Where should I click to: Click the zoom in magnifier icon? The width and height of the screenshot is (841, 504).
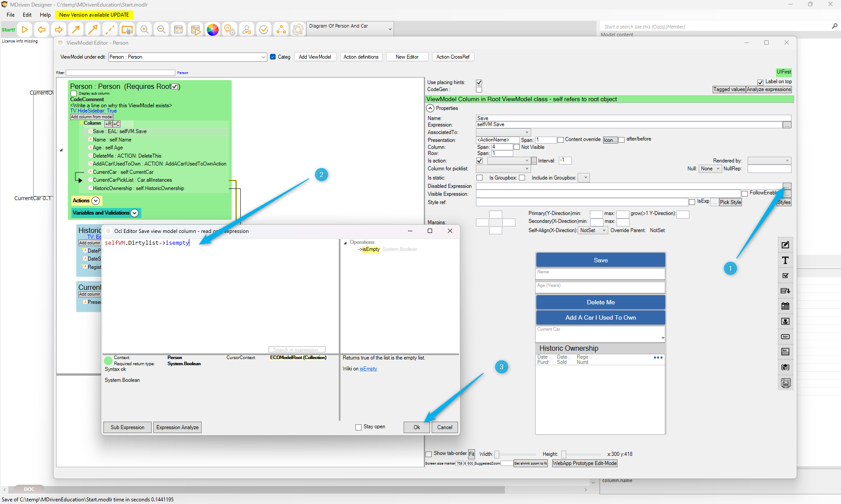tap(144, 30)
